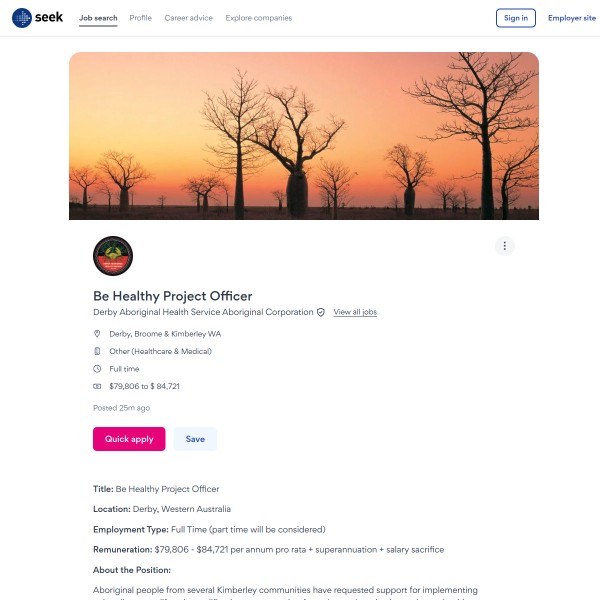The width and height of the screenshot is (600, 600).
Task: Click the Sign in button
Action: [515, 18]
